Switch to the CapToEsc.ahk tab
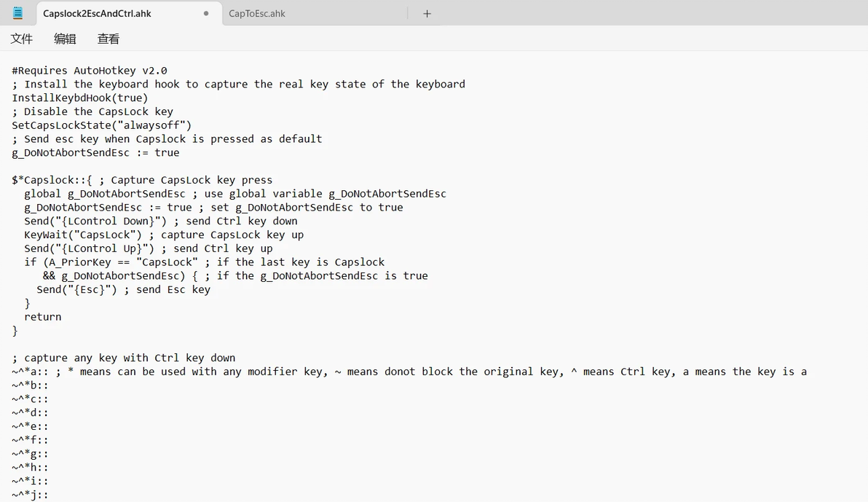This screenshot has width=868, height=502. [x=256, y=13]
